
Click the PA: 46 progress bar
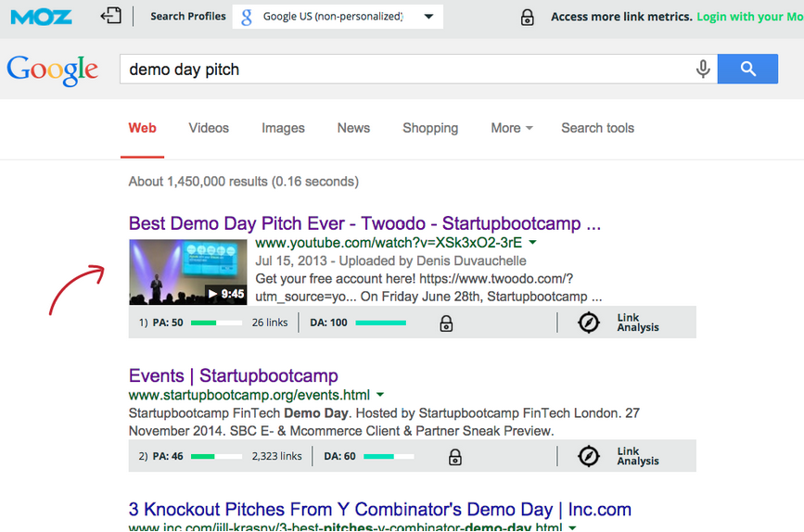(x=216, y=456)
